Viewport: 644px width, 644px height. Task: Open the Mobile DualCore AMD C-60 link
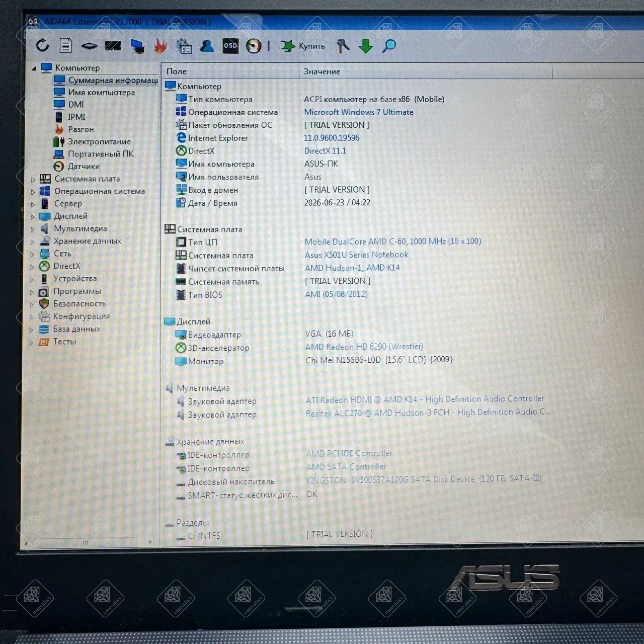(x=393, y=242)
